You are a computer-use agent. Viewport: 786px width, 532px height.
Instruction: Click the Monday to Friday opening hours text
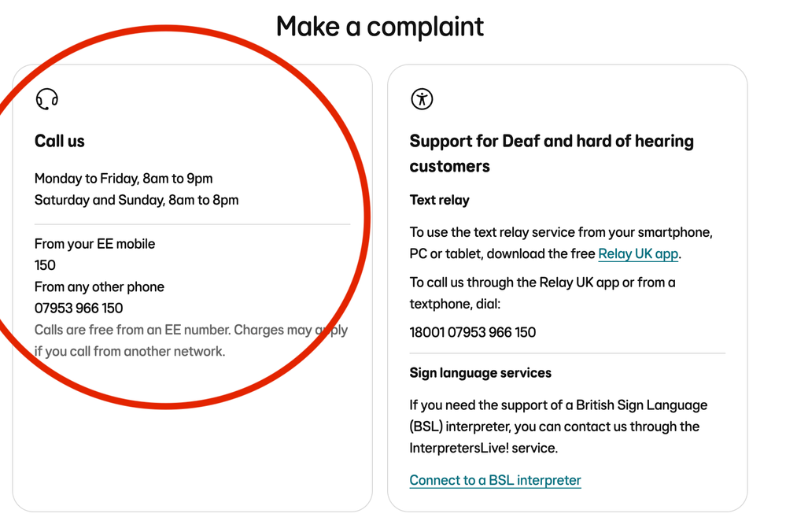tap(124, 179)
